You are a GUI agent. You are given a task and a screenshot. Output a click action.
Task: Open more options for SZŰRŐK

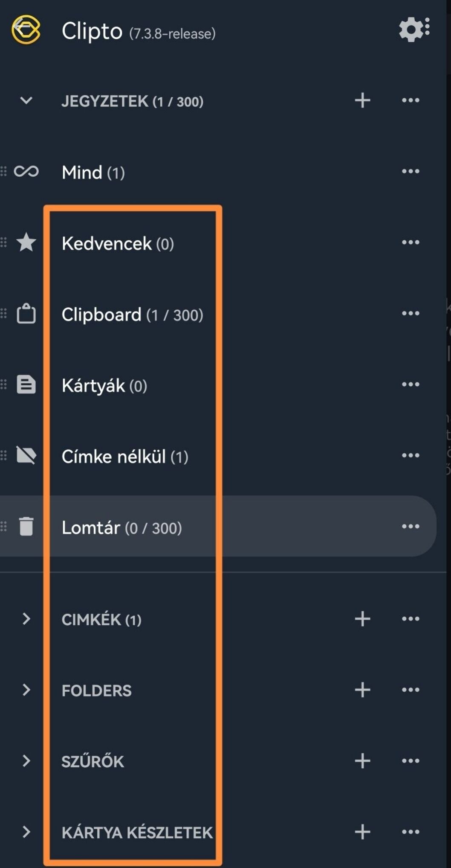click(x=411, y=761)
